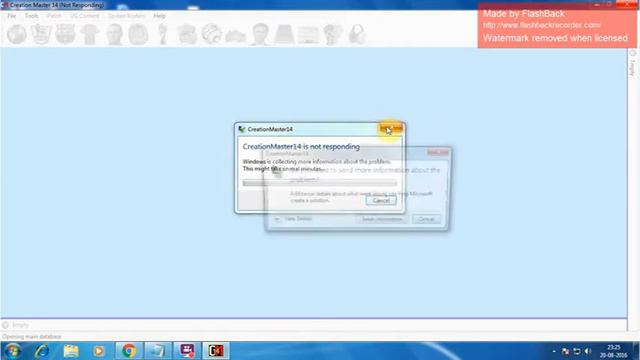
Task: Open the Tools menu
Action: tap(31, 16)
